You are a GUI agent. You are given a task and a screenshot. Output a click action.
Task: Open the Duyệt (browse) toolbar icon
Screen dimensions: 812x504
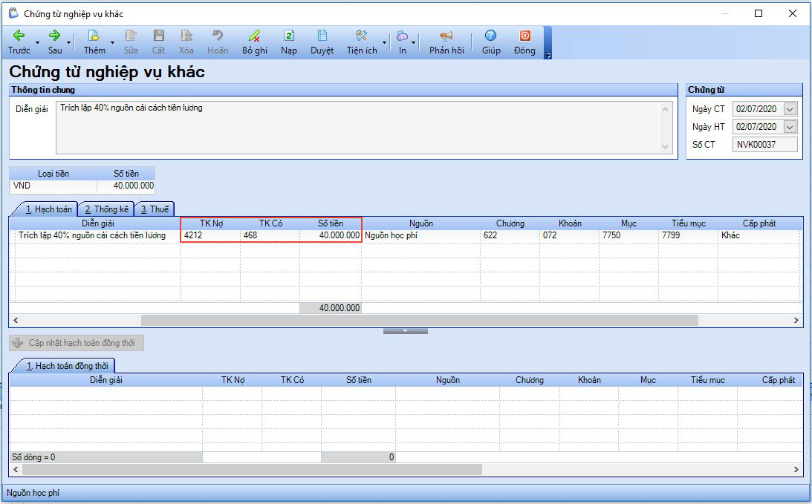coord(322,36)
